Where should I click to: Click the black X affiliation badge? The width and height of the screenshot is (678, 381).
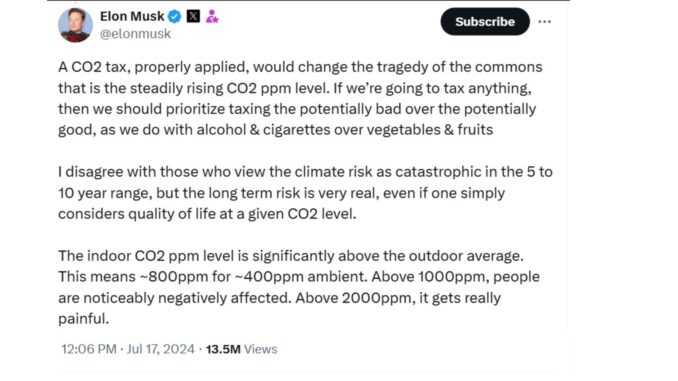click(193, 16)
